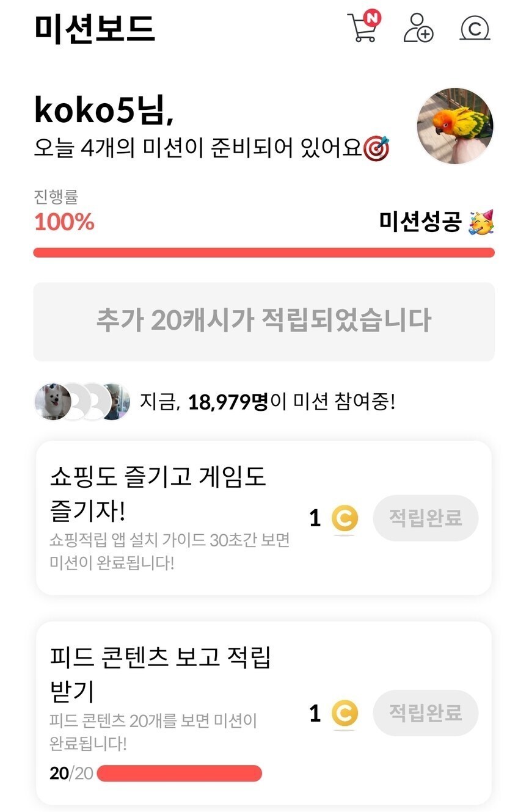This screenshot has height=812, width=507.
Task: Open the shopping cart icon
Action: [x=363, y=27]
